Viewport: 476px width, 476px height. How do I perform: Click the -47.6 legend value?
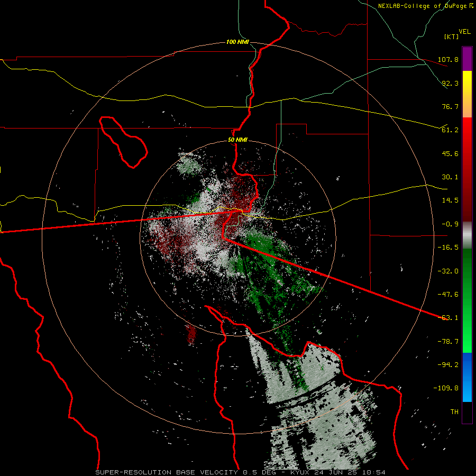click(x=448, y=295)
